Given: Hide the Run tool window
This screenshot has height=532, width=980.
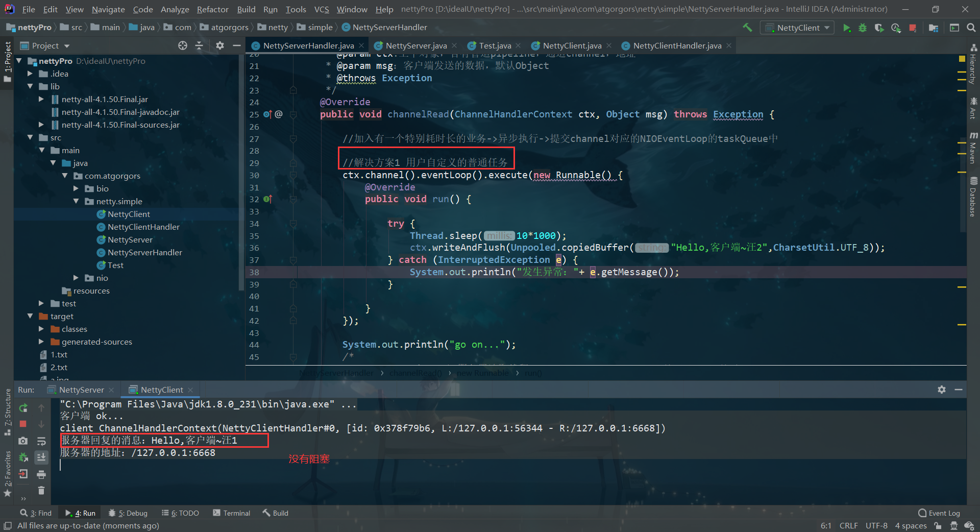Looking at the screenshot, I should [x=959, y=390].
